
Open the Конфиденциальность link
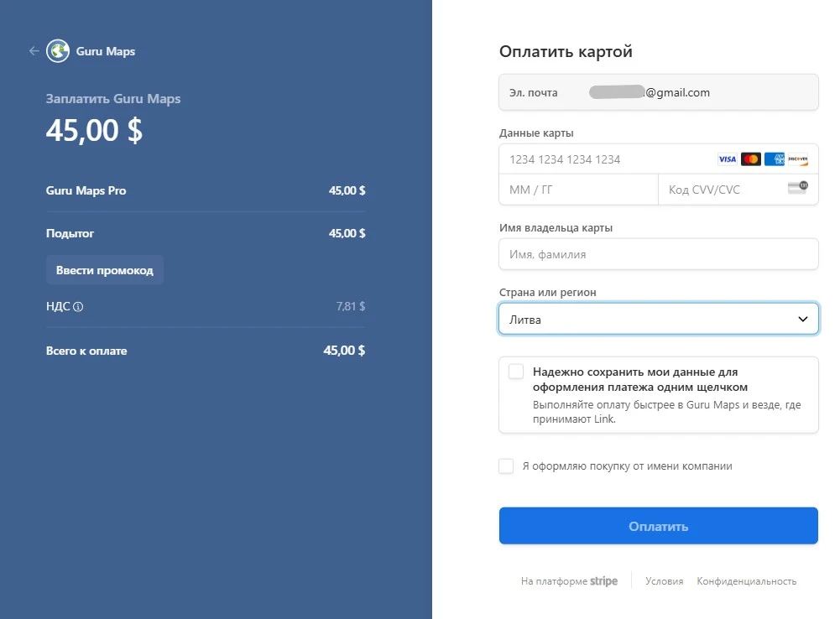point(746,581)
